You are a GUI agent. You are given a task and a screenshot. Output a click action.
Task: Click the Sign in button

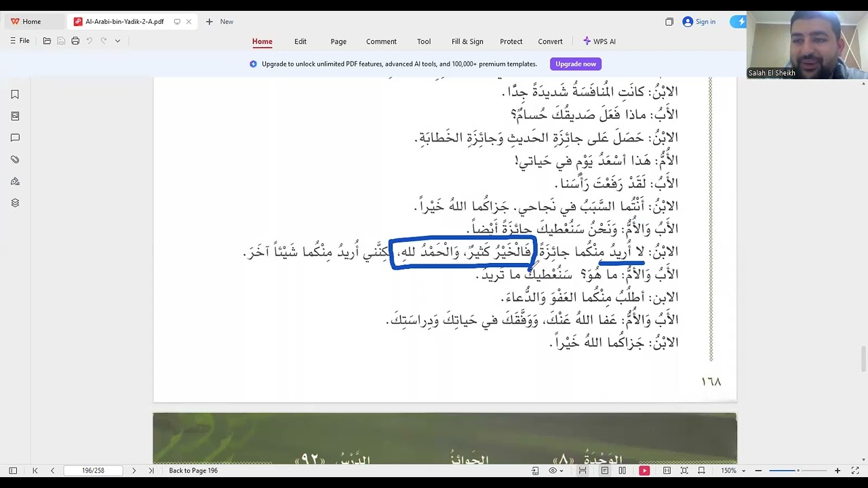pos(699,22)
